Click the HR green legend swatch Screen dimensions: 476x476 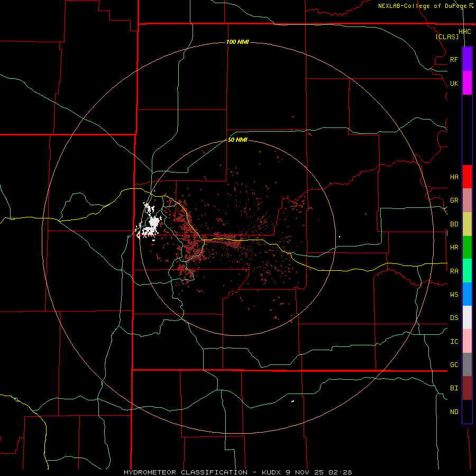click(x=467, y=248)
